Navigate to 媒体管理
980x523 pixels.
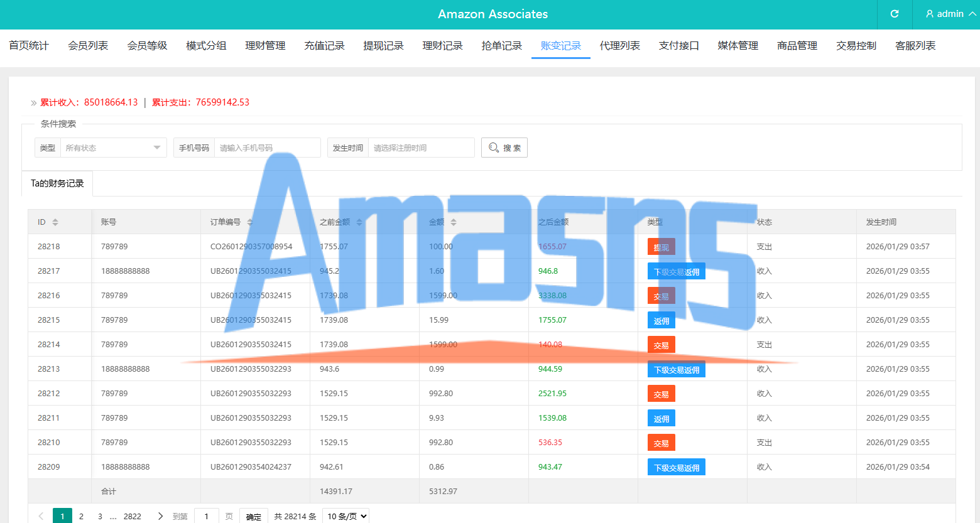click(x=738, y=46)
